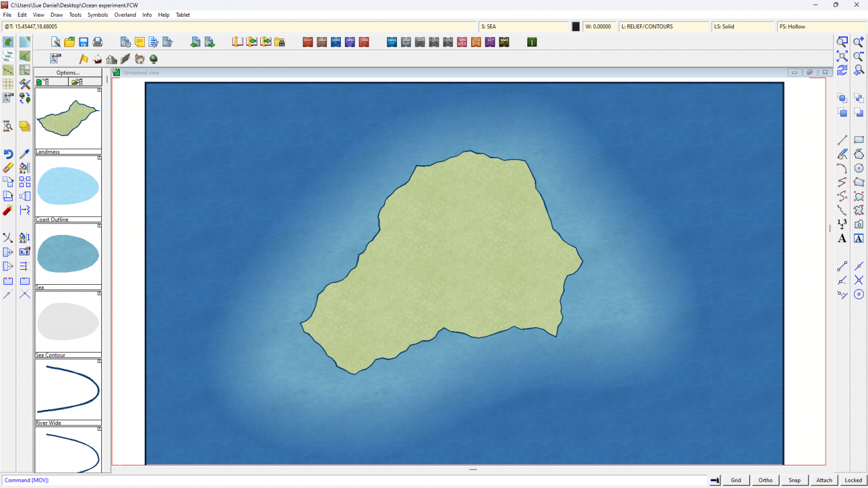Click the Zoom Window magnifier icon

click(842, 42)
